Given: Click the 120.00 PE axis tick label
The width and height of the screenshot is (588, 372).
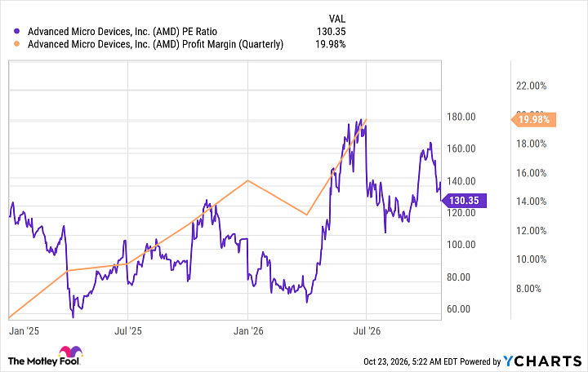Looking at the screenshot, I should 461,213.
